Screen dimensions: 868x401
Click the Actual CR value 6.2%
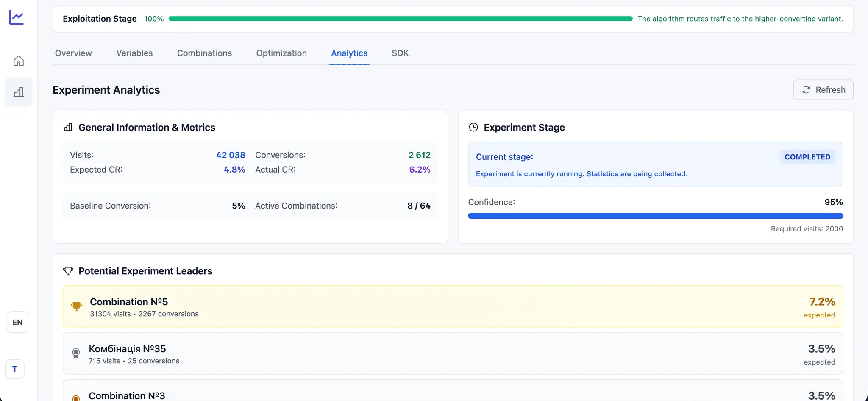point(420,169)
